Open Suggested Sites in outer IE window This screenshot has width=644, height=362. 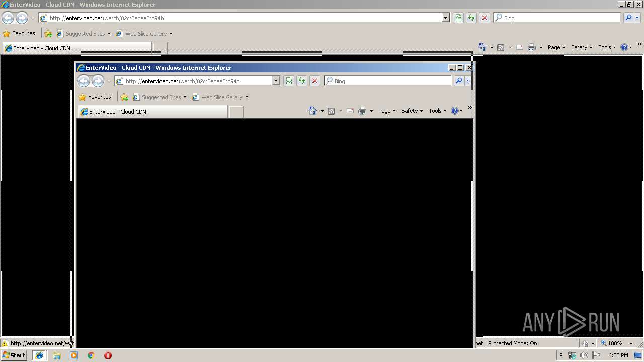point(83,34)
